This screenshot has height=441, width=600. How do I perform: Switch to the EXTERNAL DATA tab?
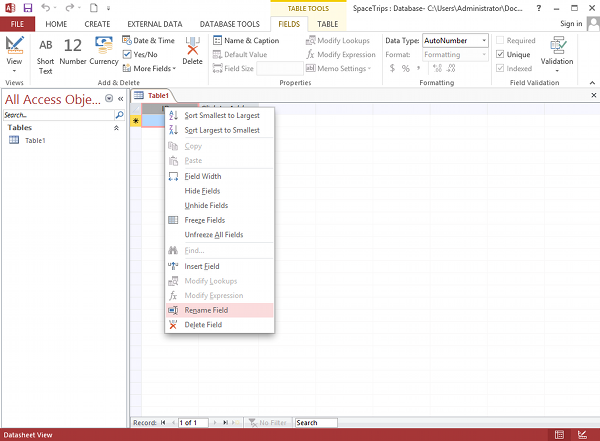click(x=155, y=24)
